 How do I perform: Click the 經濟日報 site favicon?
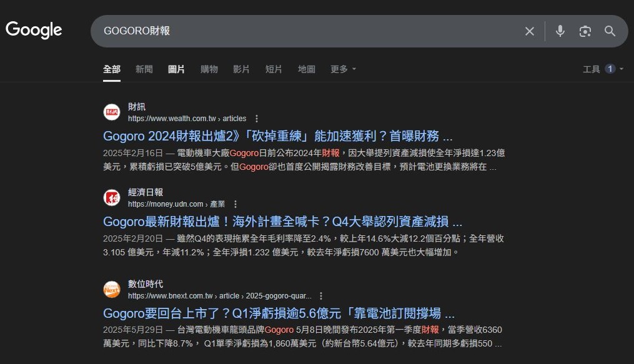[x=112, y=197]
